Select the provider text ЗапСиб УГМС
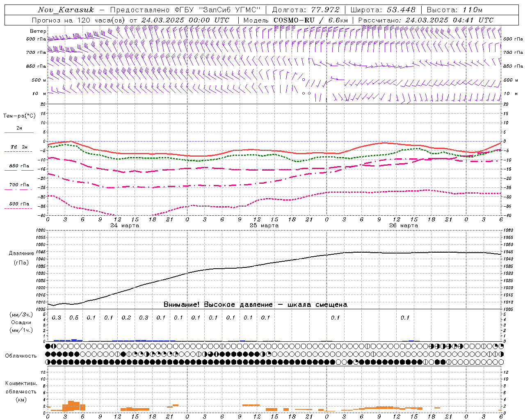Image resolution: width=525 pixels, height=420 pixels. point(230,10)
